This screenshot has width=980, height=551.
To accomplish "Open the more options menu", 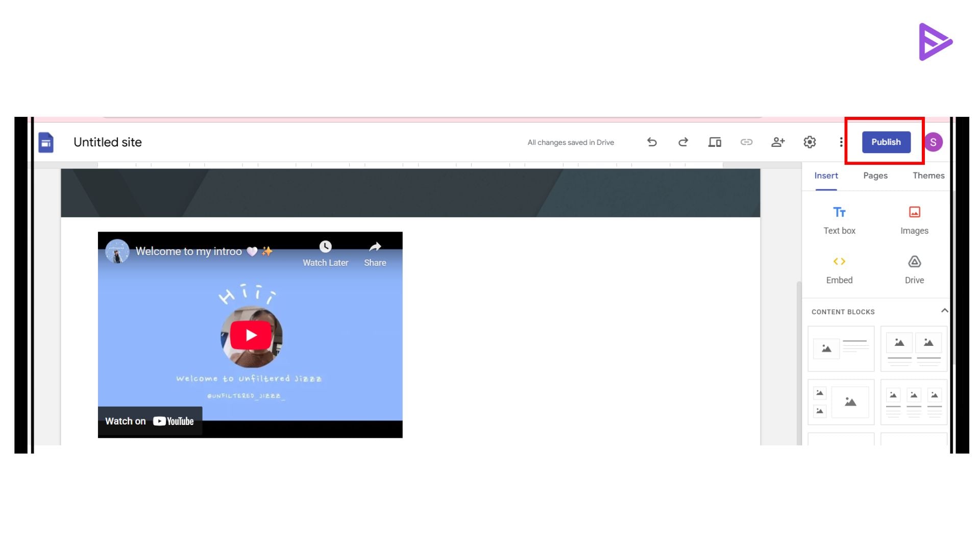I will pyautogui.click(x=841, y=142).
